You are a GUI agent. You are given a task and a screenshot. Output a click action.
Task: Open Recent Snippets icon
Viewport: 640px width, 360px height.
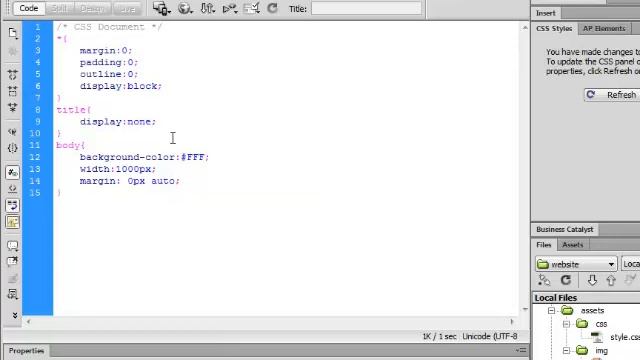coord(13,294)
